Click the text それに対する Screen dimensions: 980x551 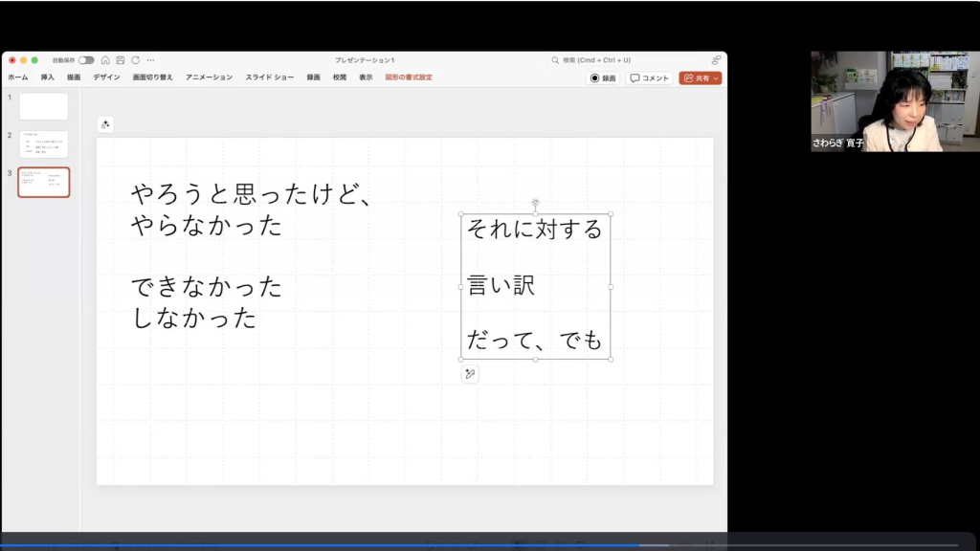(x=535, y=230)
